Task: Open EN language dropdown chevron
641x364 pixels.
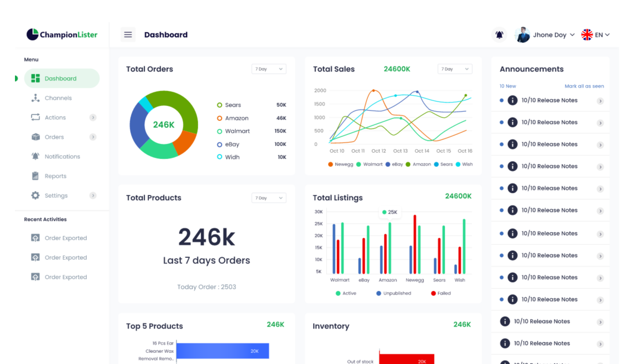Action: point(607,35)
